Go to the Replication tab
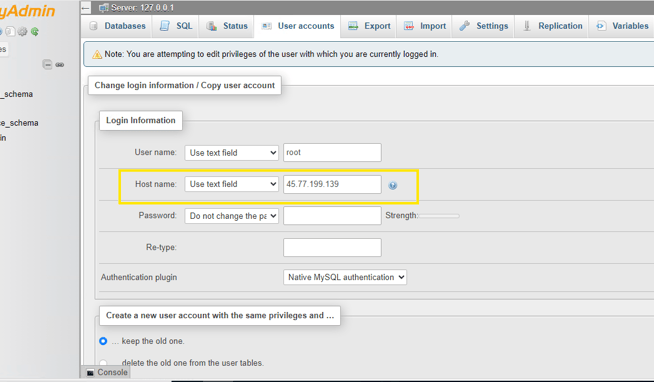 pyautogui.click(x=552, y=26)
